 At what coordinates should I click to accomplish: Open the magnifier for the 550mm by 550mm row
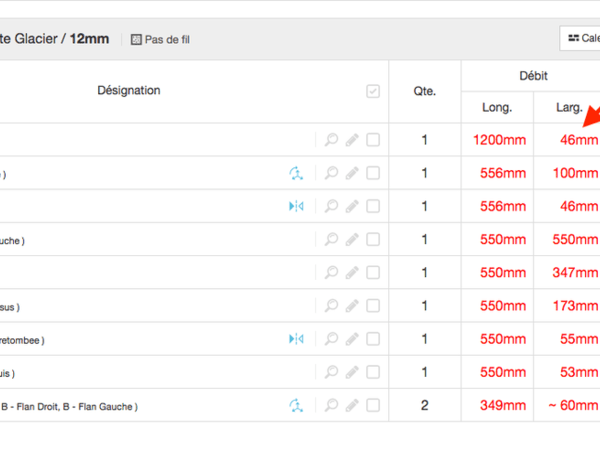pos(332,240)
